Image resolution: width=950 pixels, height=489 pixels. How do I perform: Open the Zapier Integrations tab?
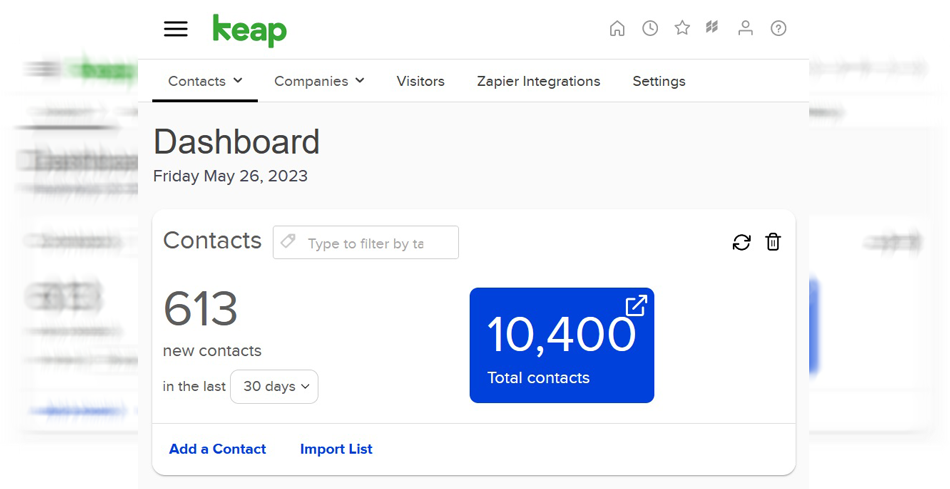point(538,81)
